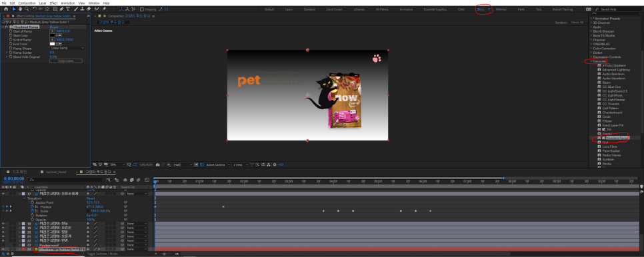Open the Effect menu
Viewport: 644px width, 257px height.
coord(53,3)
